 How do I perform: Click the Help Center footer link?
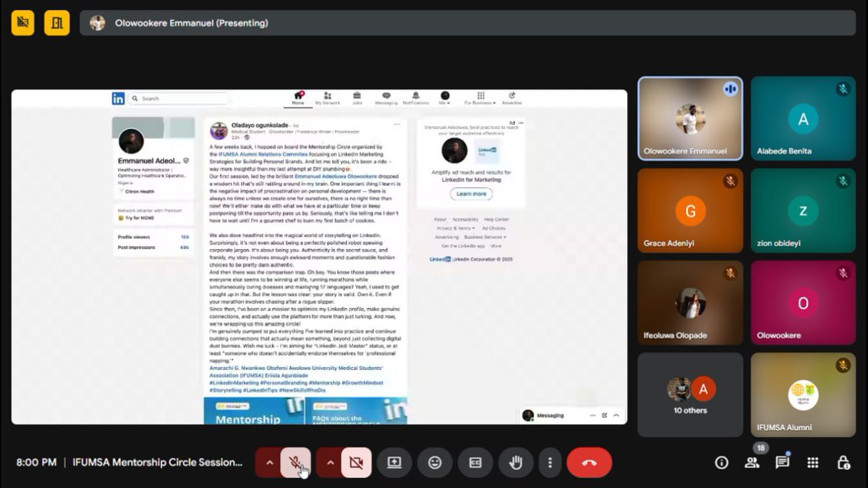(497, 219)
